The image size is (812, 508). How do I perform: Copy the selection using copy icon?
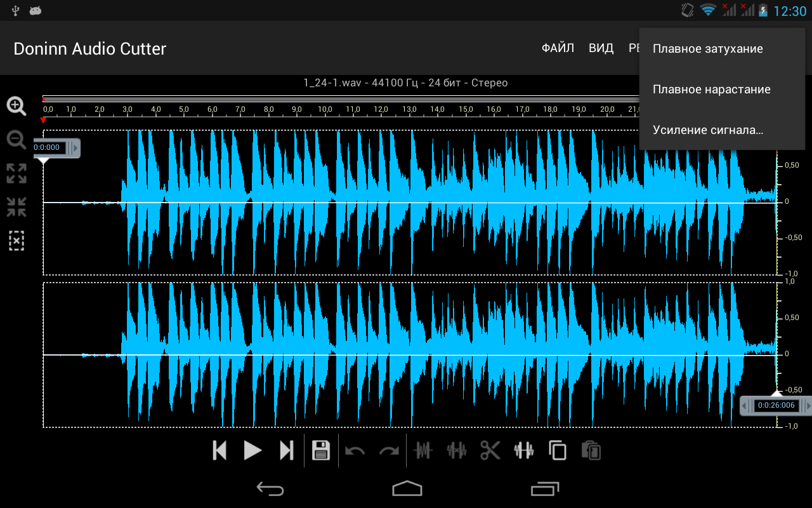coord(557,450)
